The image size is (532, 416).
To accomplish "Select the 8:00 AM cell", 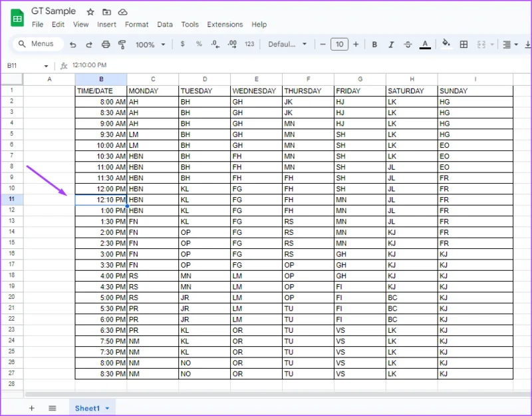I will click(101, 102).
